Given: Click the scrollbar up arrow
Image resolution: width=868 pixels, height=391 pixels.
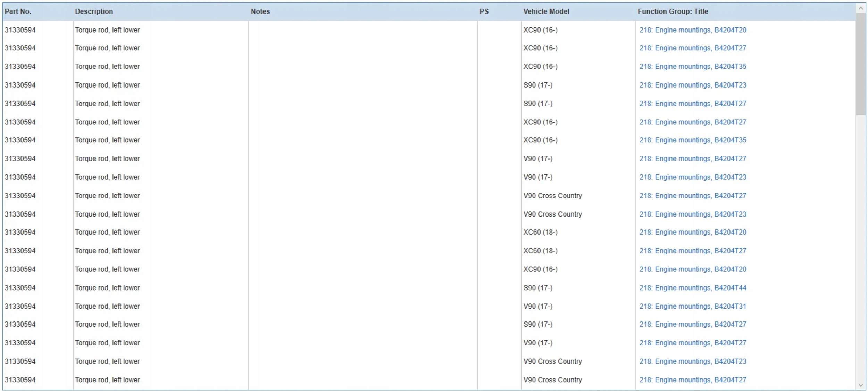Looking at the screenshot, I should pyautogui.click(x=860, y=8).
